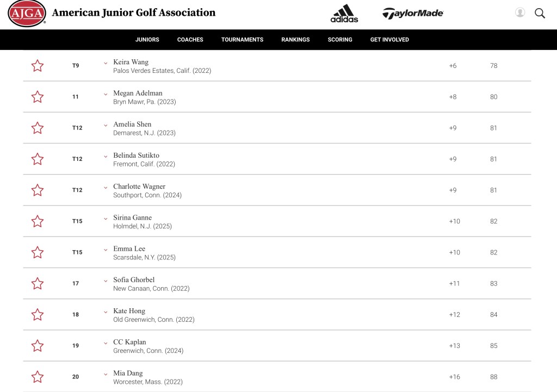
Task: Open the adidas sponsor logo
Action: [x=344, y=13]
